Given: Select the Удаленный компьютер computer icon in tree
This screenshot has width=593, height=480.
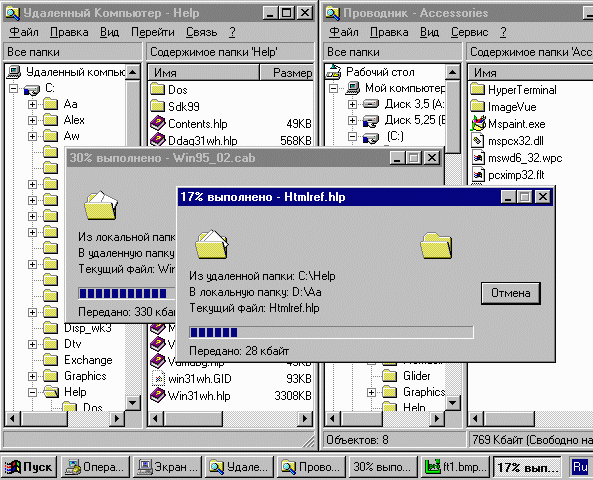Looking at the screenshot, I should click(14, 72).
